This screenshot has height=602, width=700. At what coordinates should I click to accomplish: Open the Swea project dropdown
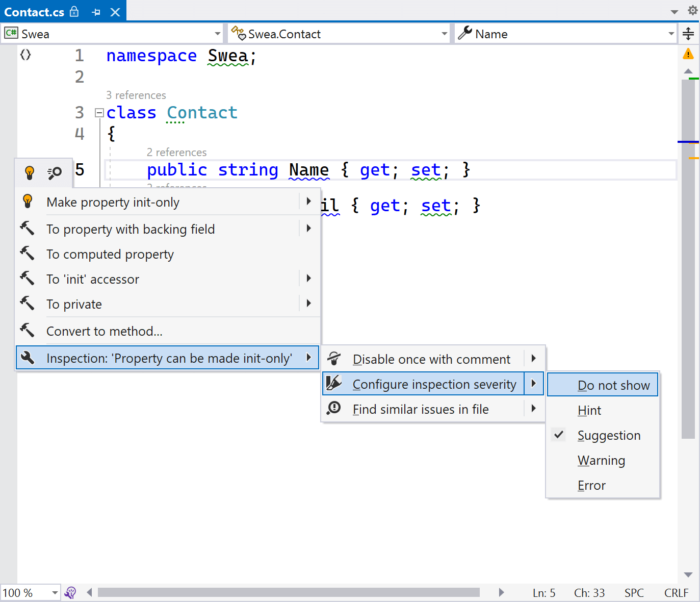217,33
